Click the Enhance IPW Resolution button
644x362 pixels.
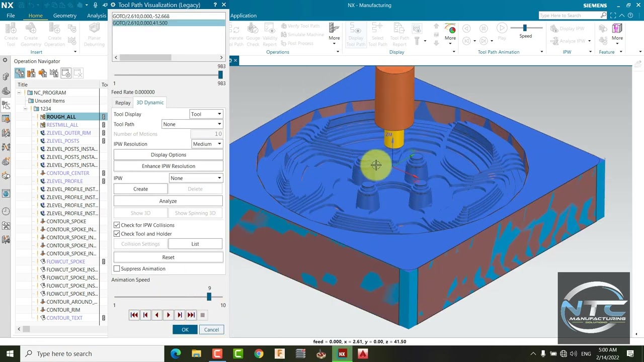pos(169,166)
